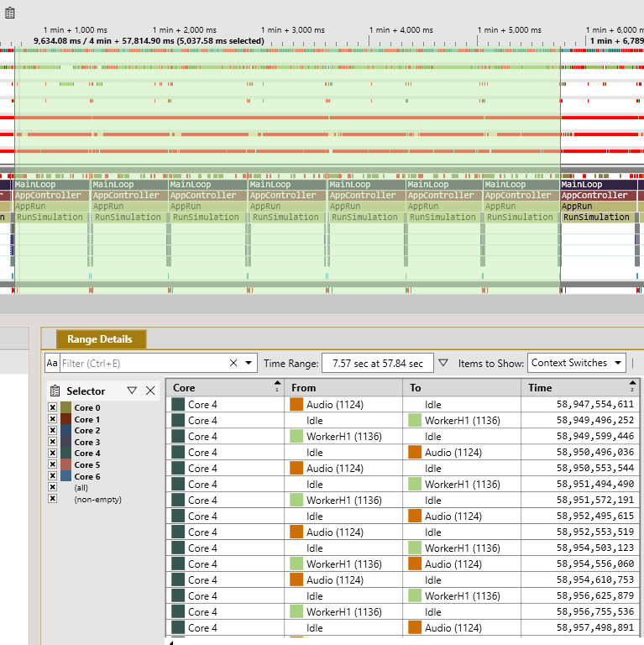Image resolution: width=644 pixels, height=645 pixels.
Task: Click the Time Range field
Action: tap(378, 363)
